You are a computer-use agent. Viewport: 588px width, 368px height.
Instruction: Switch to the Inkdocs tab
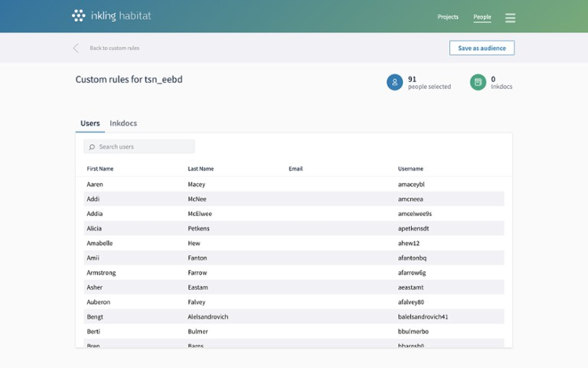point(123,123)
